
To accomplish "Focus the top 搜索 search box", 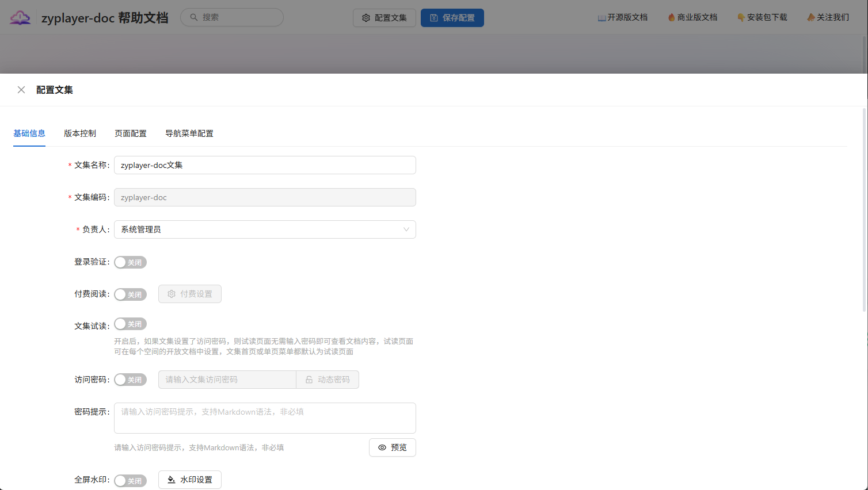I will 232,17.
